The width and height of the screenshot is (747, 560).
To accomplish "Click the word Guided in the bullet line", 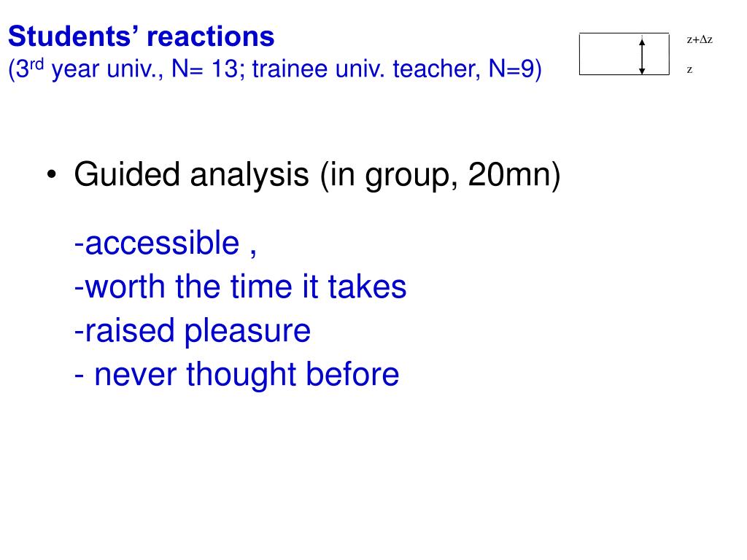I will pos(127,174).
